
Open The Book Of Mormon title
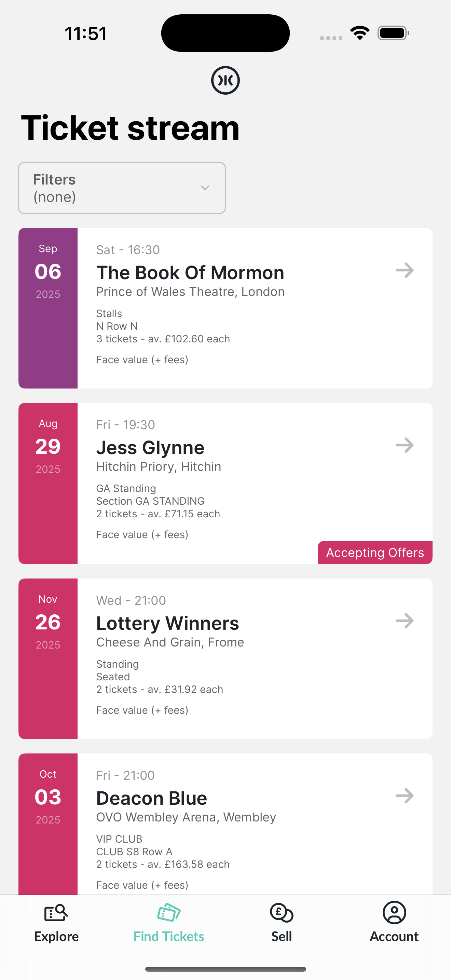pos(190,273)
